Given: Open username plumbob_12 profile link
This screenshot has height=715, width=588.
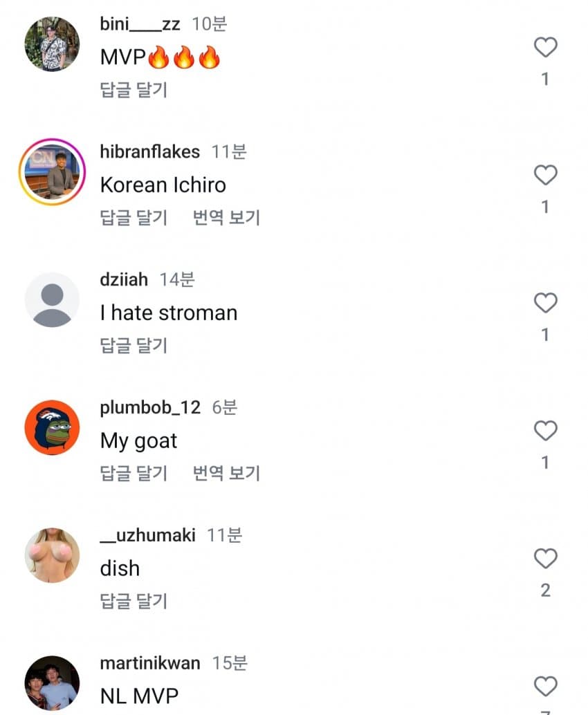Looking at the screenshot, I should point(150,407).
